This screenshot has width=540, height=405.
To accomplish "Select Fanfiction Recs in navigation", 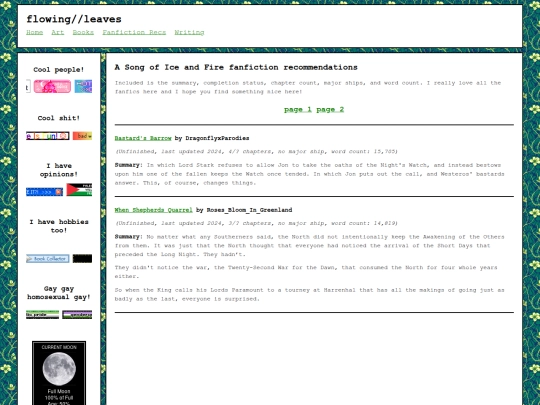I will (x=134, y=32).
